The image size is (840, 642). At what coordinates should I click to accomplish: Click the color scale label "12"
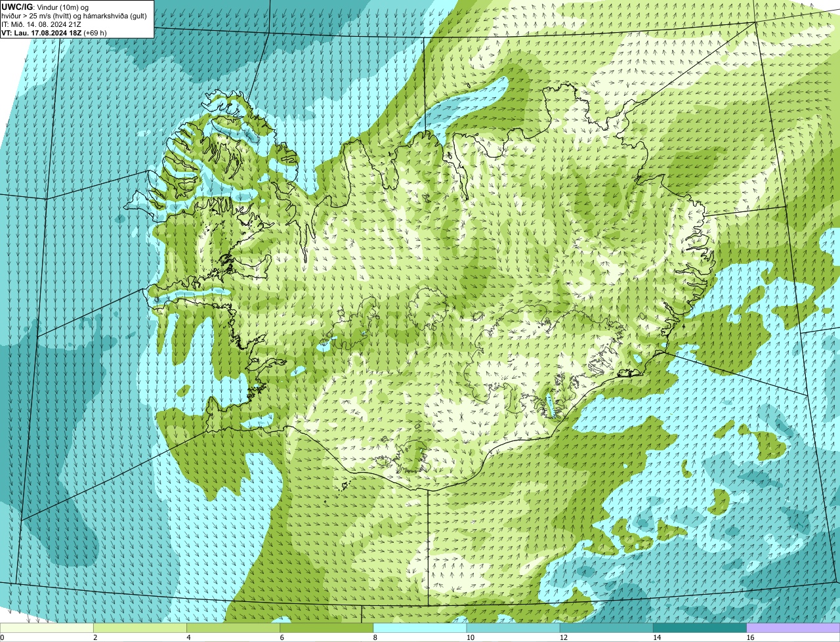[x=564, y=637]
